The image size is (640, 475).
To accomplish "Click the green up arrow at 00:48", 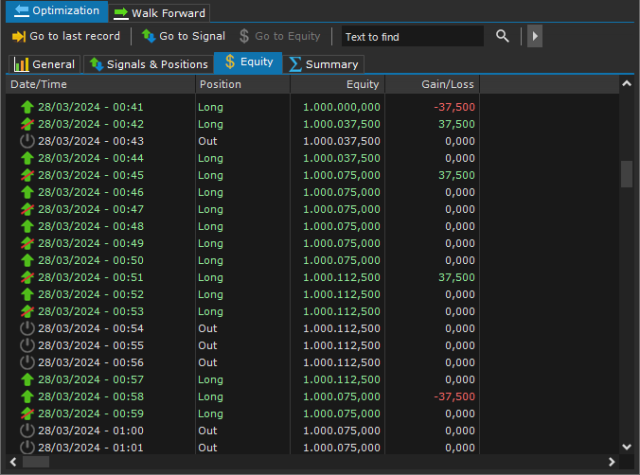I will tap(27, 226).
